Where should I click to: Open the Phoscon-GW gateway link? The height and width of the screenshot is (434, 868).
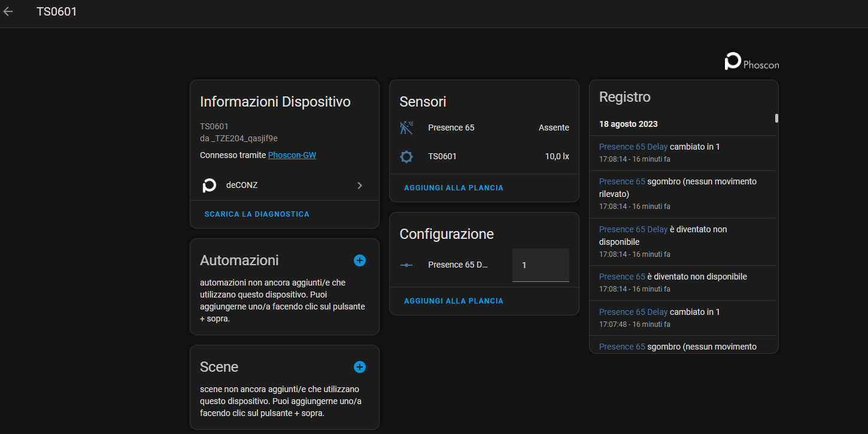[x=292, y=154]
